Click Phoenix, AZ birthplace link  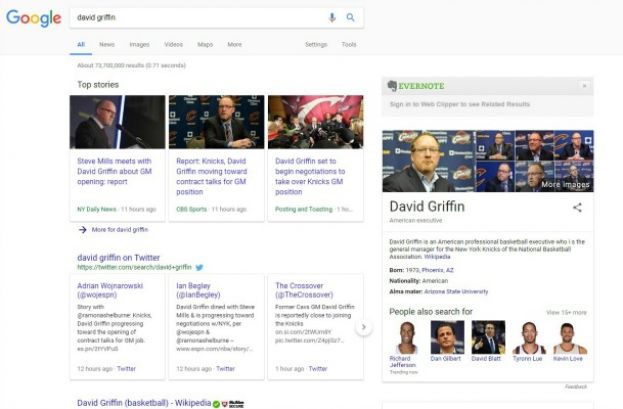(437, 270)
